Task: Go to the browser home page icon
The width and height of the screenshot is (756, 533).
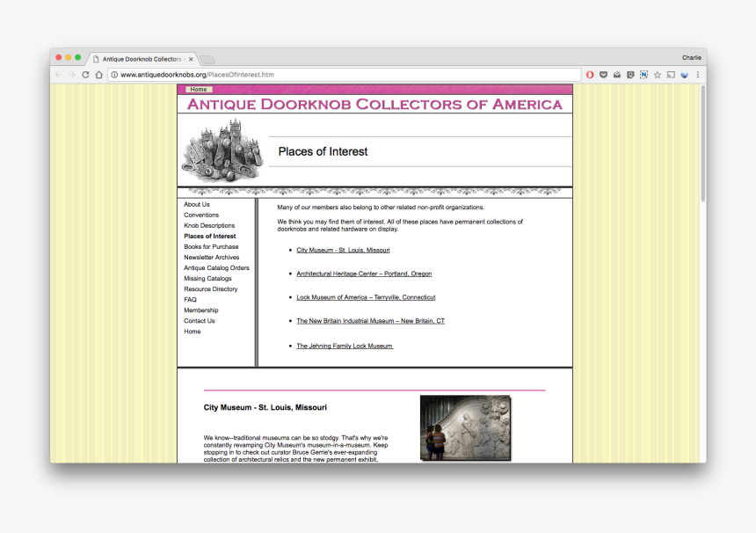Action: [98, 75]
